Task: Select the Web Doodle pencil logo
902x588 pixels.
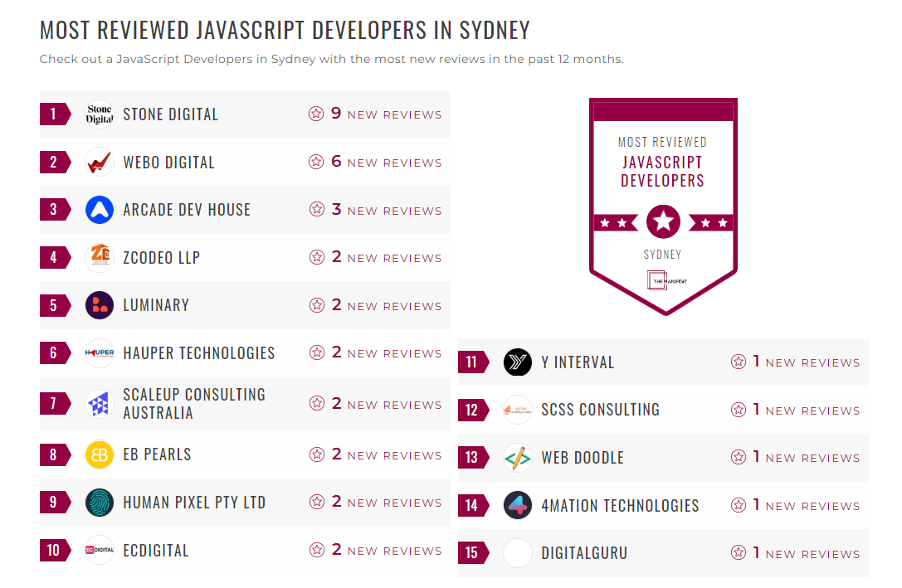Action: coord(517,457)
